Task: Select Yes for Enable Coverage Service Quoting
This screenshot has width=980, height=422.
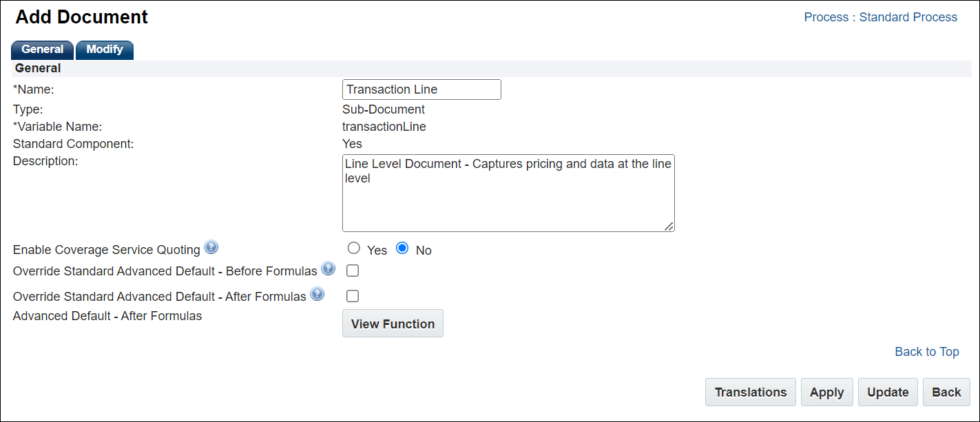Action: [353, 248]
